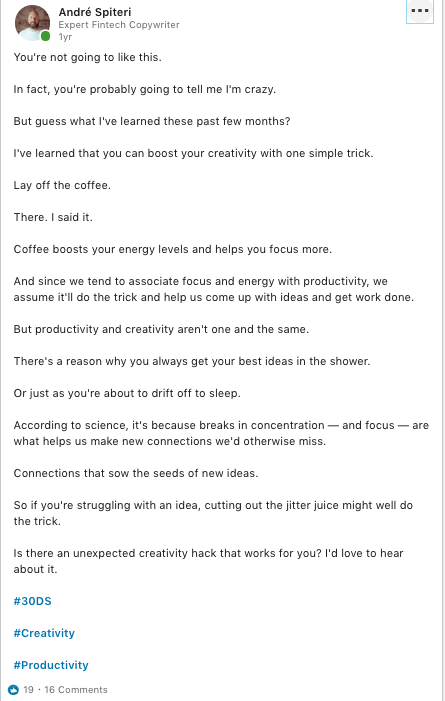
Task: Open the three-dot post options menu
Action: click(420, 11)
